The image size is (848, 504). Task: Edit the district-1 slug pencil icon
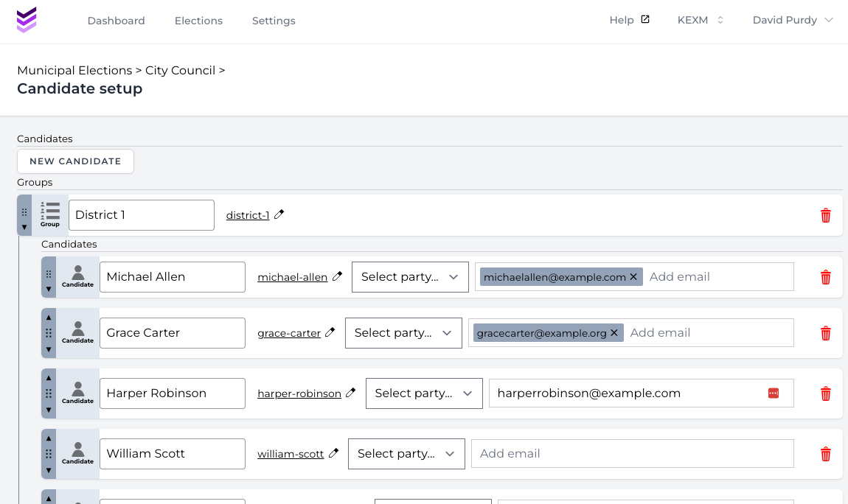pos(279,215)
